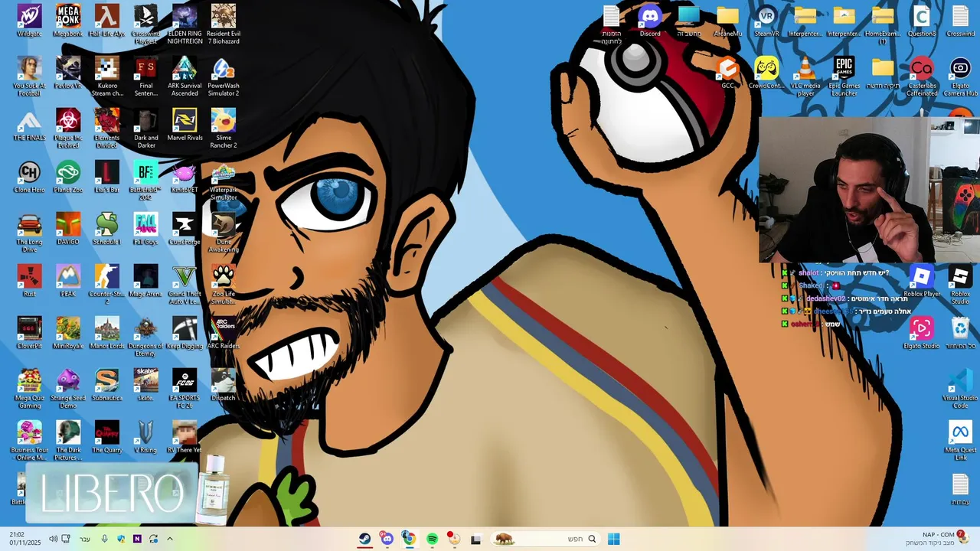Open the SteamVR desktop shortcut
980x551 pixels.
(x=766, y=21)
